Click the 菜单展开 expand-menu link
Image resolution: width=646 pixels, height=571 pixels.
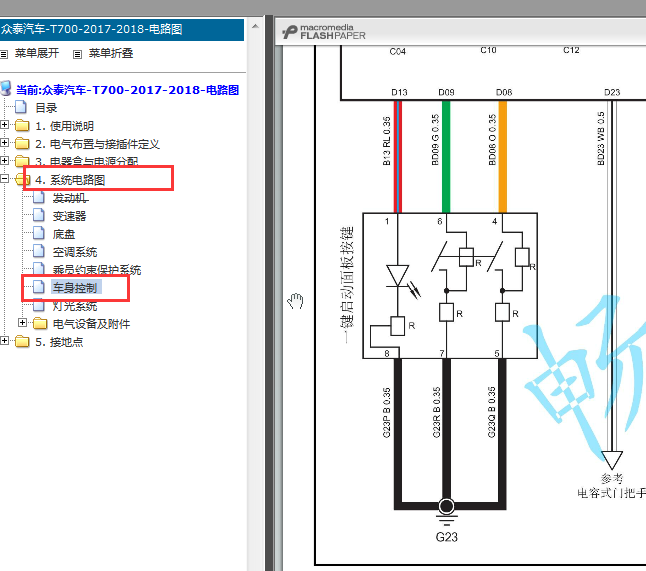pos(37,53)
